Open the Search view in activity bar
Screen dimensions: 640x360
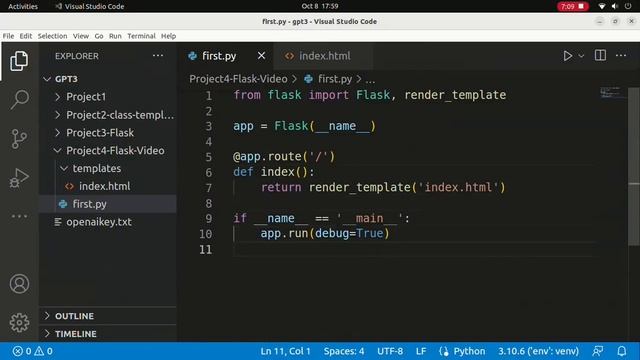(x=19, y=100)
